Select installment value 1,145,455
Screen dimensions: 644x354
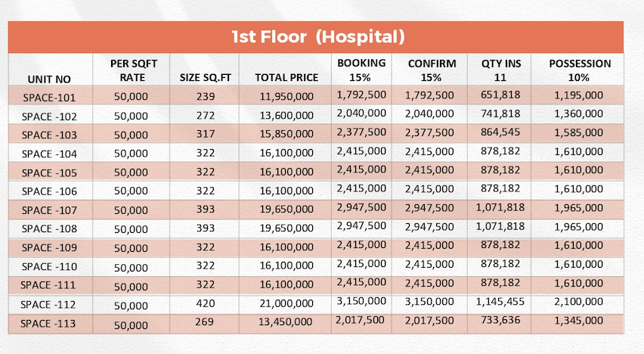(x=500, y=302)
